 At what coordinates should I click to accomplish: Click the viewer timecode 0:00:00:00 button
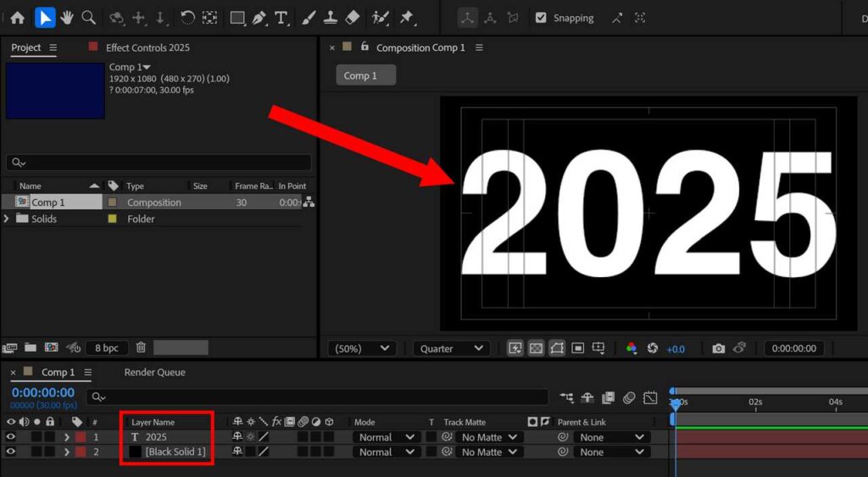(x=793, y=348)
